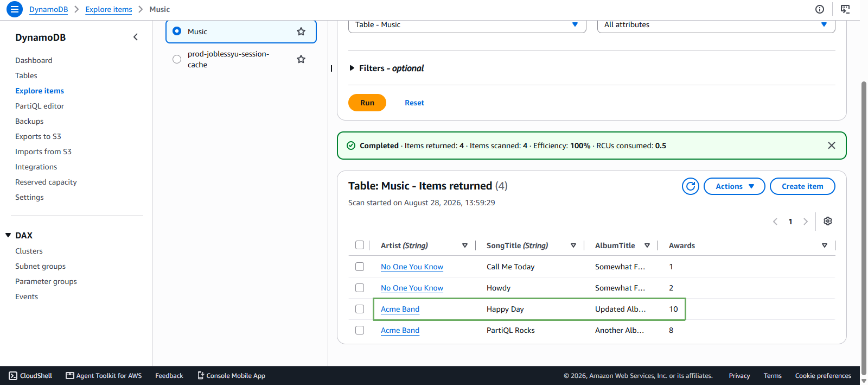Open the screen tutorials icon at top right

tap(845, 9)
